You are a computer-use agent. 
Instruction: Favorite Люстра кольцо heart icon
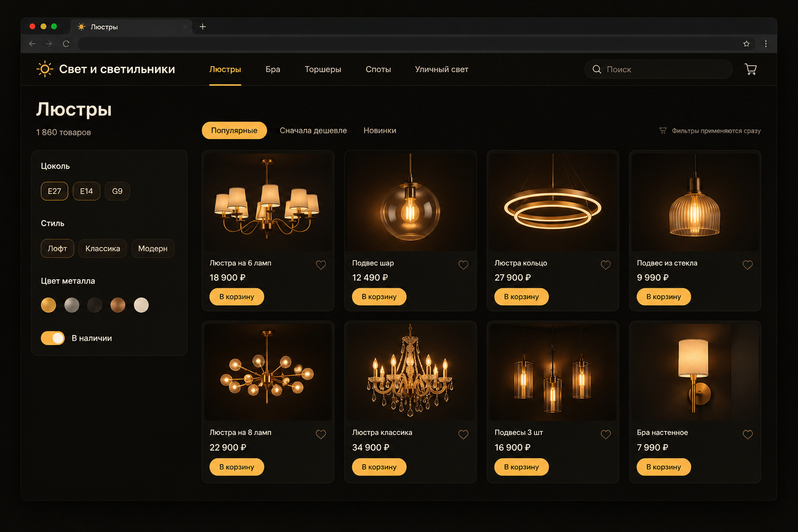[606, 265]
